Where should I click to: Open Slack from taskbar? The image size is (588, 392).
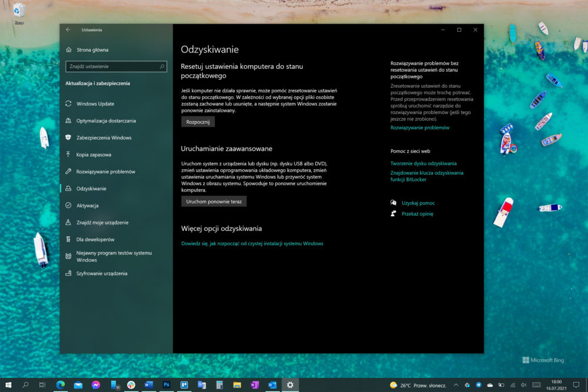pos(131,385)
